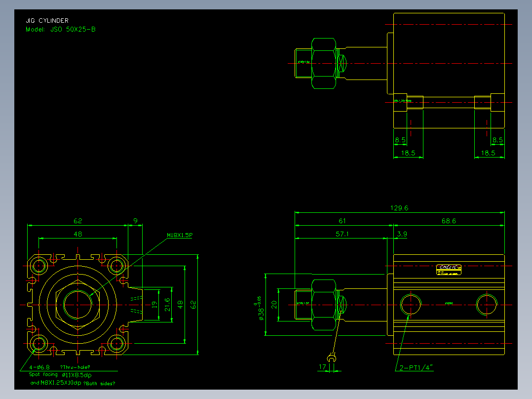Select the 57.1 dimension text
This screenshot has width=532, height=399.
(342, 234)
